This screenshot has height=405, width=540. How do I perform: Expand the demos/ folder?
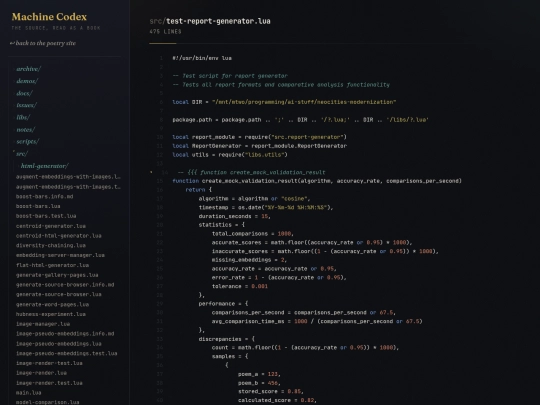click(x=27, y=81)
